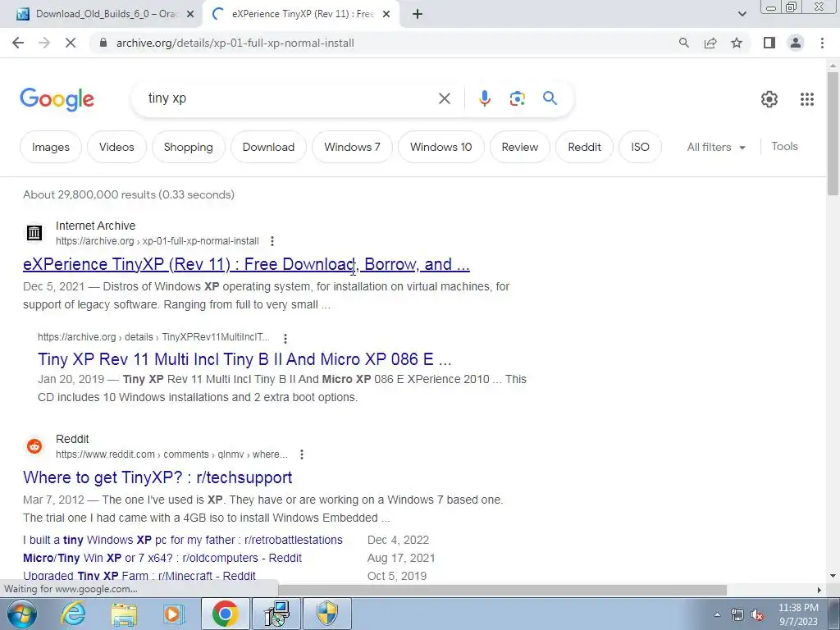Open Upgraded Tiny XP Farm Minecraft link
Viewport: 840px width, 630px height.
(x=139, y=576)
